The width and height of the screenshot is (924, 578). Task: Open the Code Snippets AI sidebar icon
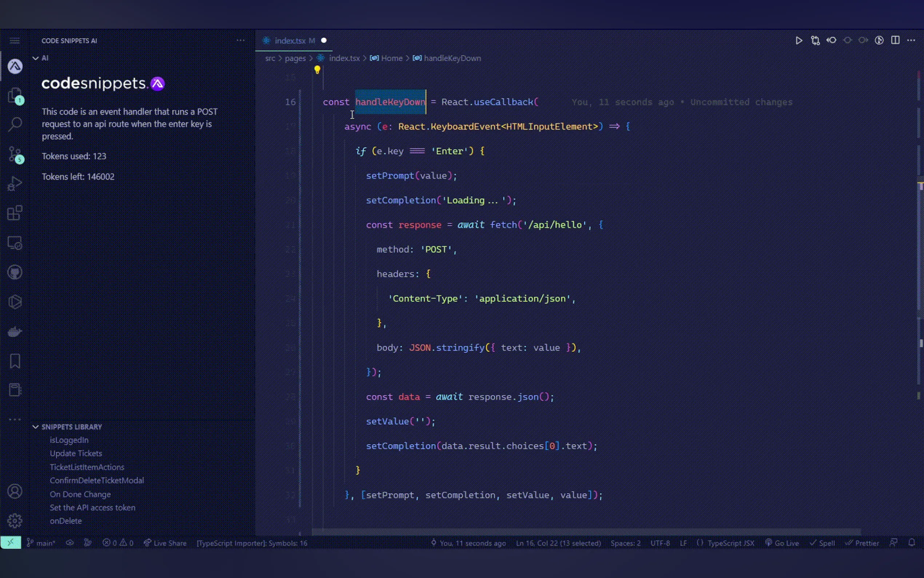[x=15, y=67]
